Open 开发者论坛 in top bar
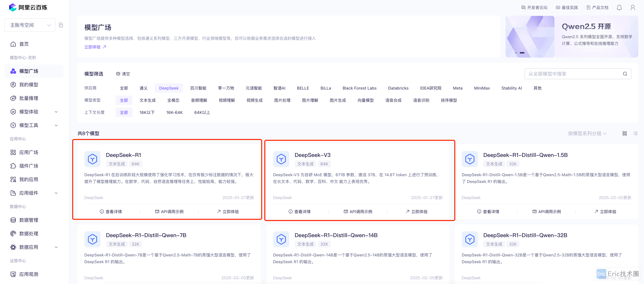Viewport: 644px width, 284px height. pyautogui.click(x=534, y=7)
